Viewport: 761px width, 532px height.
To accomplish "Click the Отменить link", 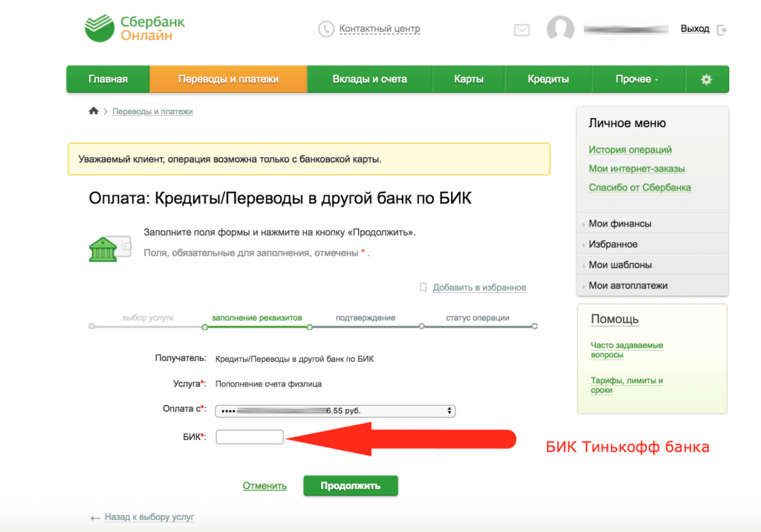I will (x=265, y=486).
